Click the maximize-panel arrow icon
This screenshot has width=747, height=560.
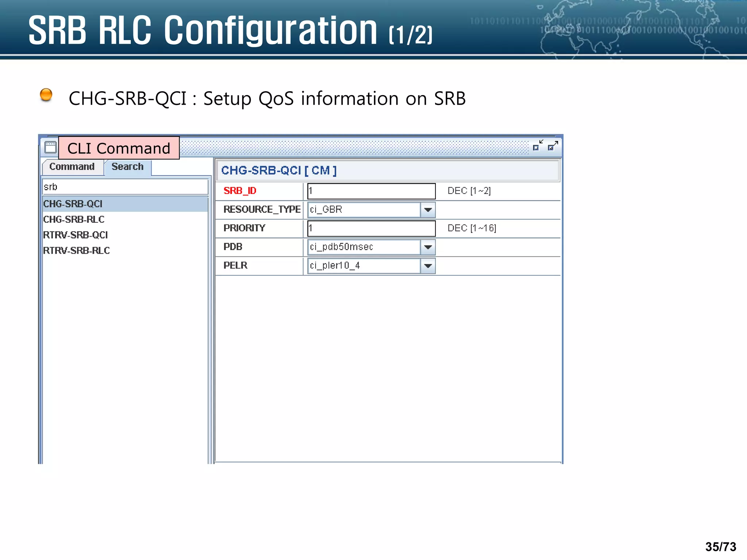coord(553,145)
